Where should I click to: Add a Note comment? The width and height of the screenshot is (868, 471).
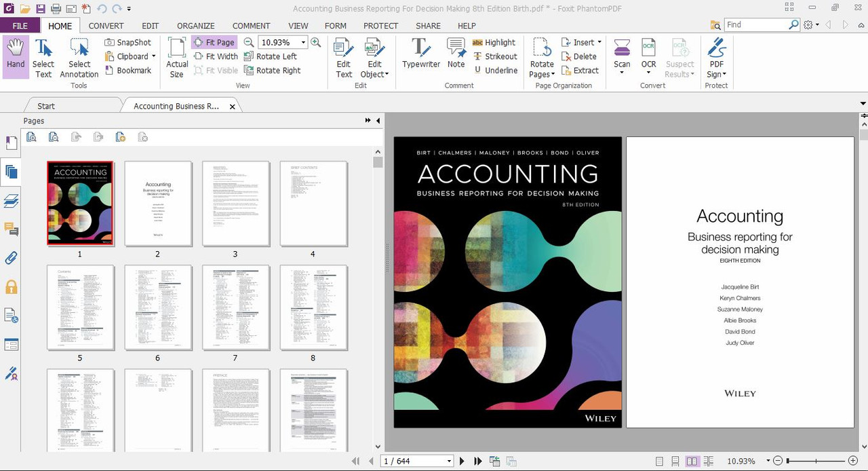tap(456, 54)
